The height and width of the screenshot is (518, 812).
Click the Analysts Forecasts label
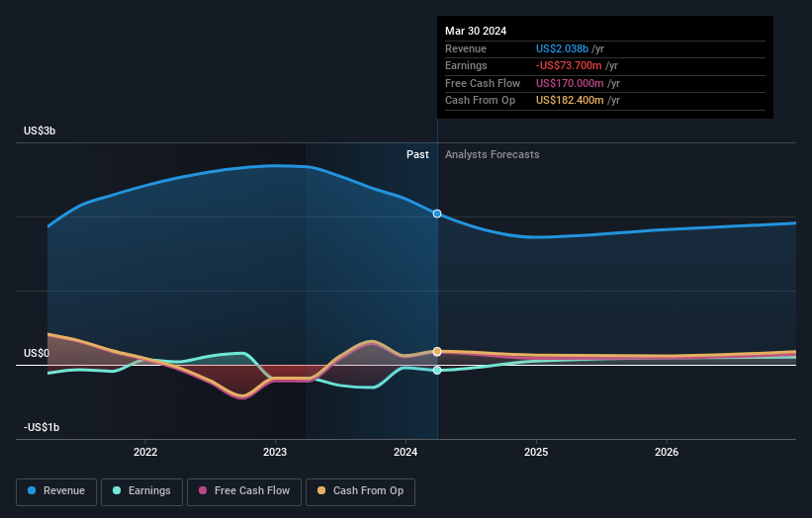click(x=492, y=154)
